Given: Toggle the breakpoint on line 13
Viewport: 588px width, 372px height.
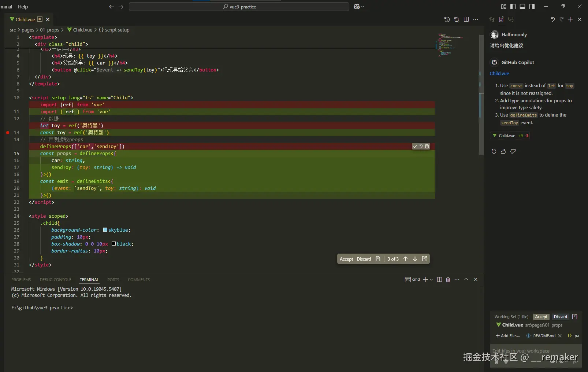Looking at the screenshot, I should [x=8, y=132].
